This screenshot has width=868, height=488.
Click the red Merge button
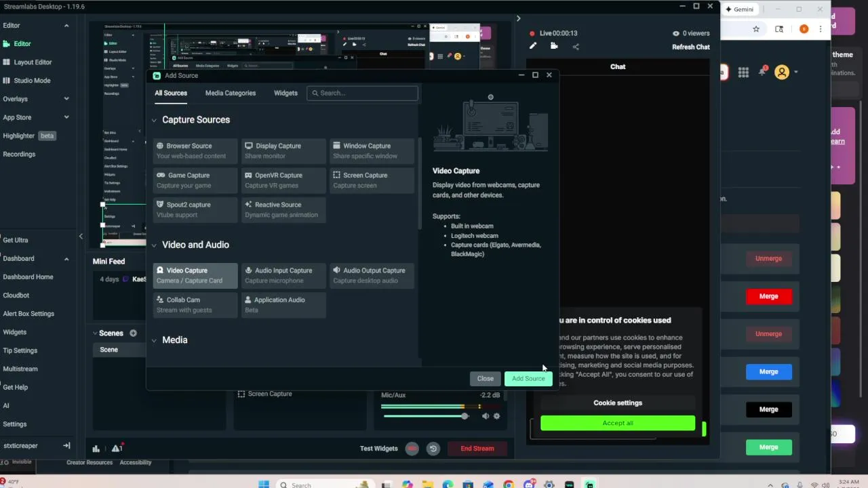tap(768, 296)
